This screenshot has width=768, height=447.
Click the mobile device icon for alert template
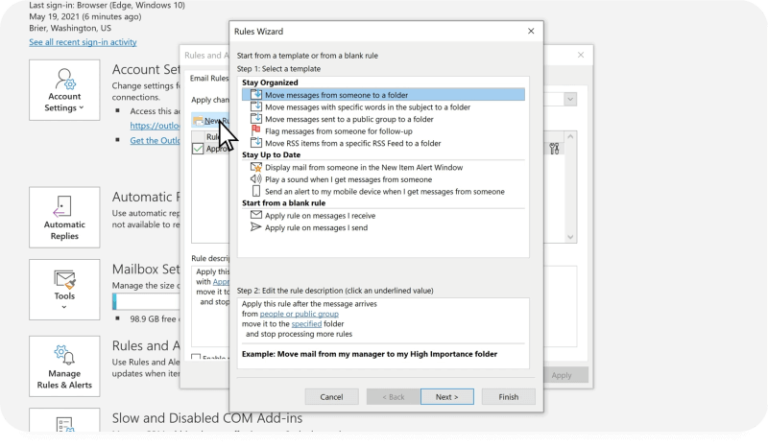(x=256, y=191)
